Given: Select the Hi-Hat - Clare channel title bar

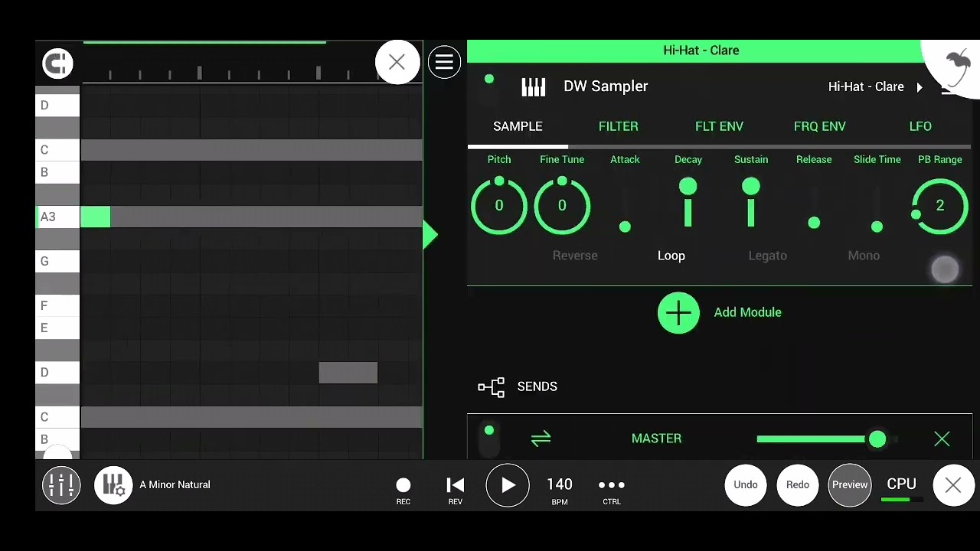Looking at the screenshot, I should tap(701, 51).
